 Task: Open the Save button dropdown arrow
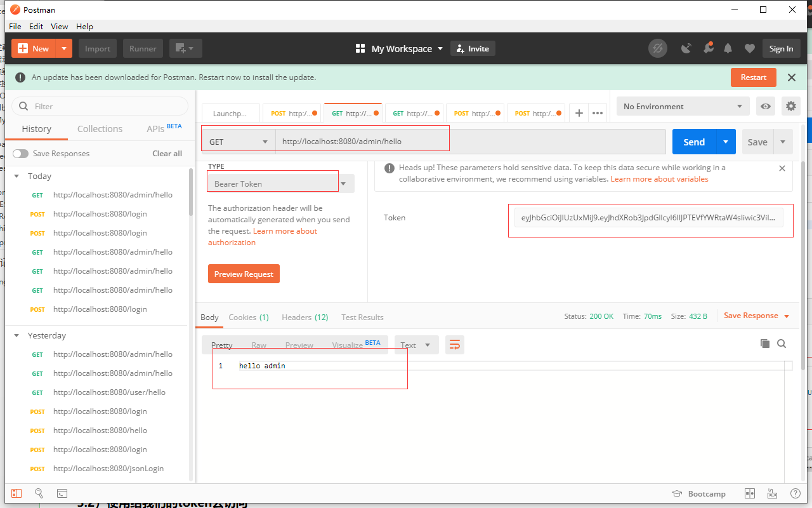pos(783,142)
